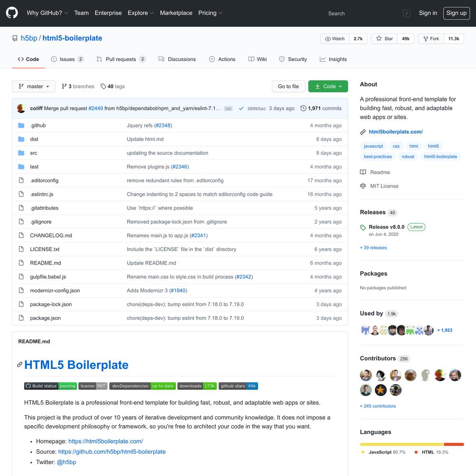Open the Discussions tab
Image resolution: width=476 pixels, height=476 pixels.
pyautogui.click(x=177, y=59)
